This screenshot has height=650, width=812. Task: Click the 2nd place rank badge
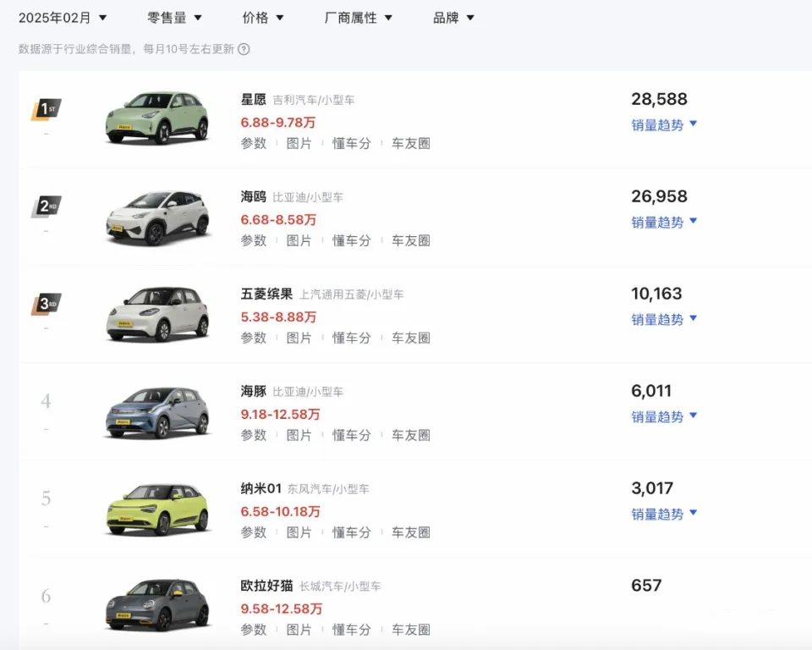click(46, 207)
